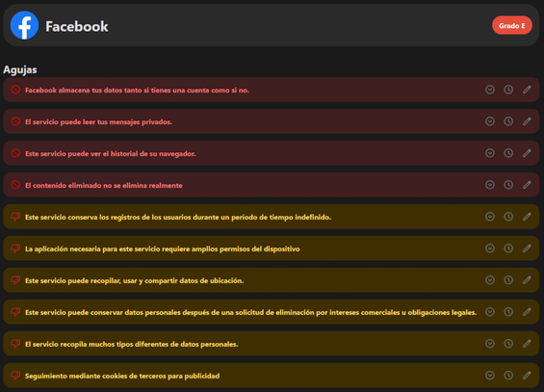Open 'El contenido eliminado no se elimina realmente'
Image resolution: width=544 pixels, height=392 pixels.
click(x=104, y=186)
